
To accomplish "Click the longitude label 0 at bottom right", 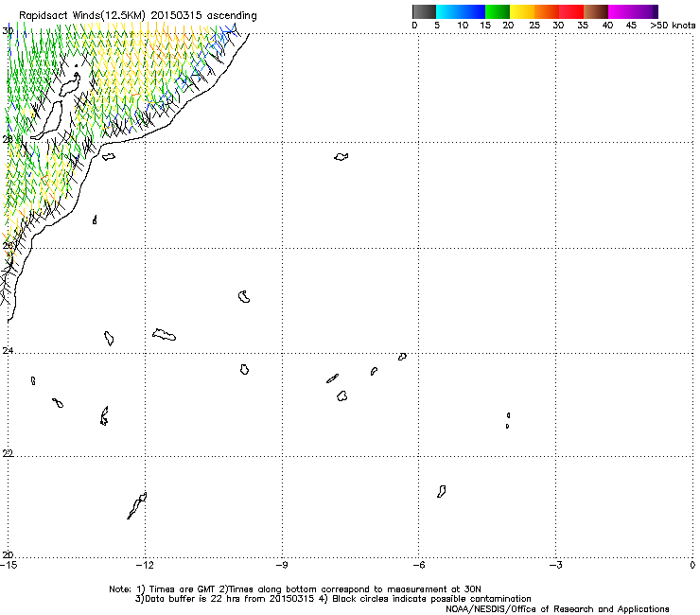I will (692, 566).
